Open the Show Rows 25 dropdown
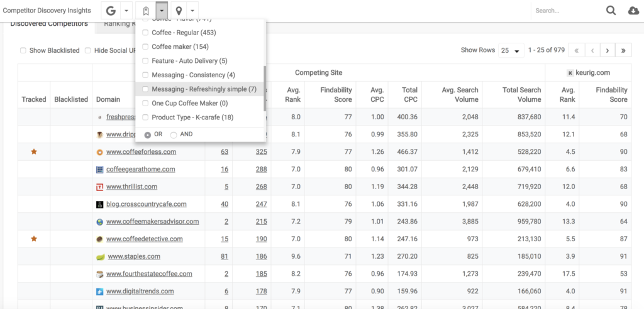 tap(511, 50)
